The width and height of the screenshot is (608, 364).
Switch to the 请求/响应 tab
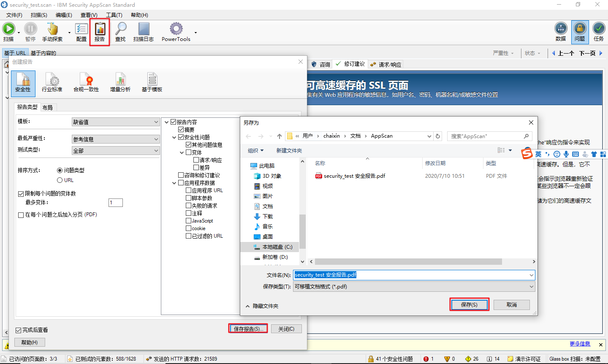coord(386,65)
